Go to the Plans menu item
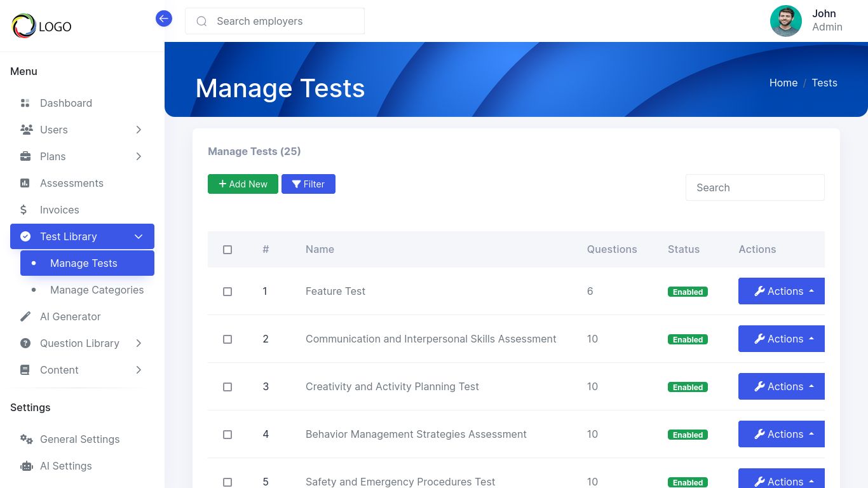This screenshot has height=488, width=868. (x=53, y=156)
